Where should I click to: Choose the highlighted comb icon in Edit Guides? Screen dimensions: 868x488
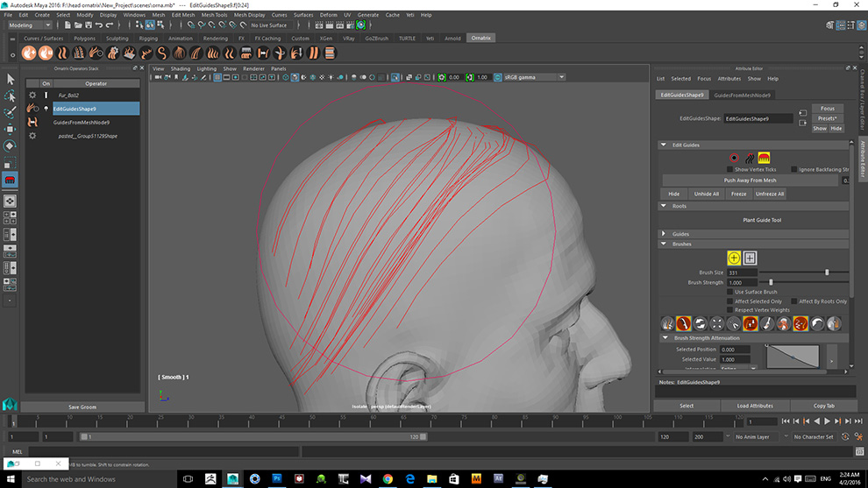pyautogui.click(x=764, y=158)
